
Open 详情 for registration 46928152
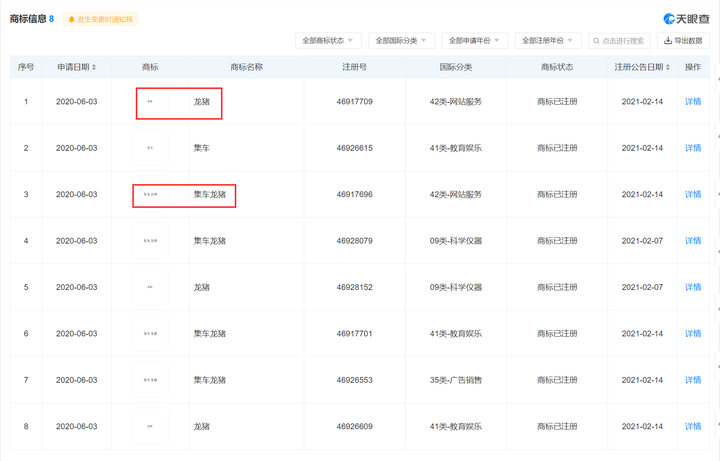coord(693,287)
